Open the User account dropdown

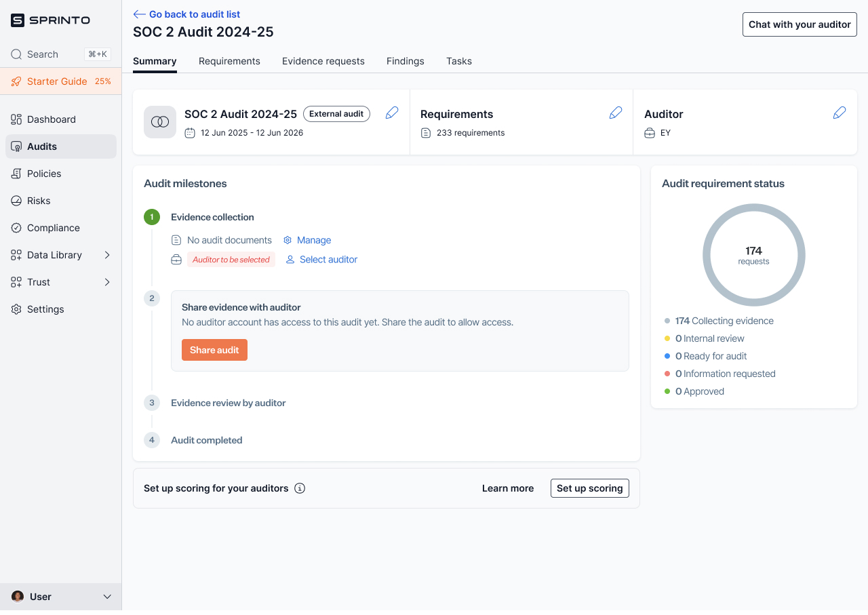(x=106, y=597)
